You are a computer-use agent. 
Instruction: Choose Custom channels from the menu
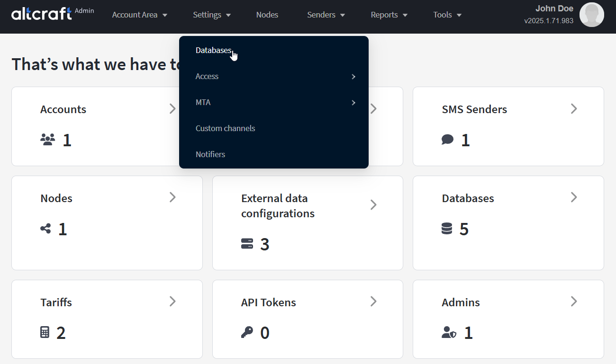pyautogui.click(x=226, y=128)
